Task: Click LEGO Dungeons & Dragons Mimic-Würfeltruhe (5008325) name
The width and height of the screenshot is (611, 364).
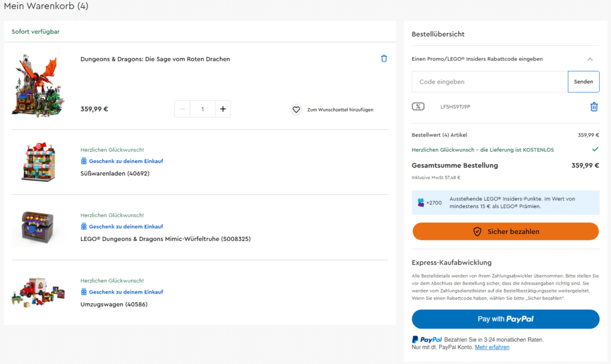Action: click(x=166, y=239)
